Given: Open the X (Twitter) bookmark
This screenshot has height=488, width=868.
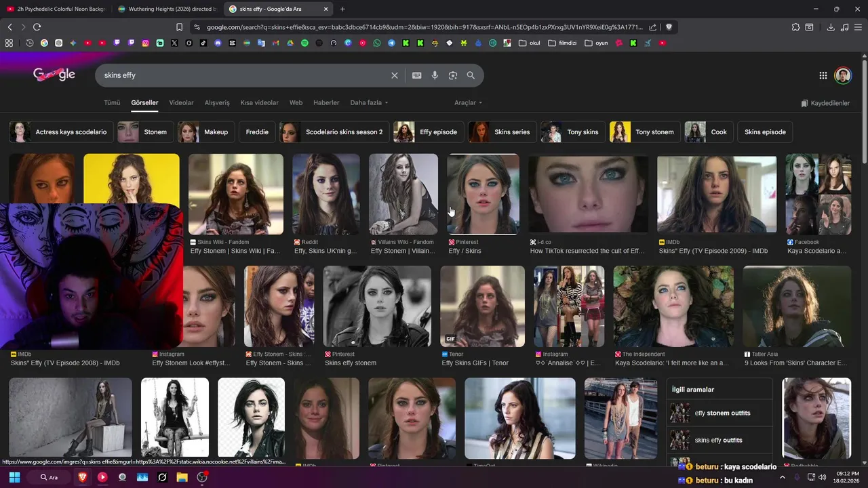Looking at the screenshot, I should point(174,43).
